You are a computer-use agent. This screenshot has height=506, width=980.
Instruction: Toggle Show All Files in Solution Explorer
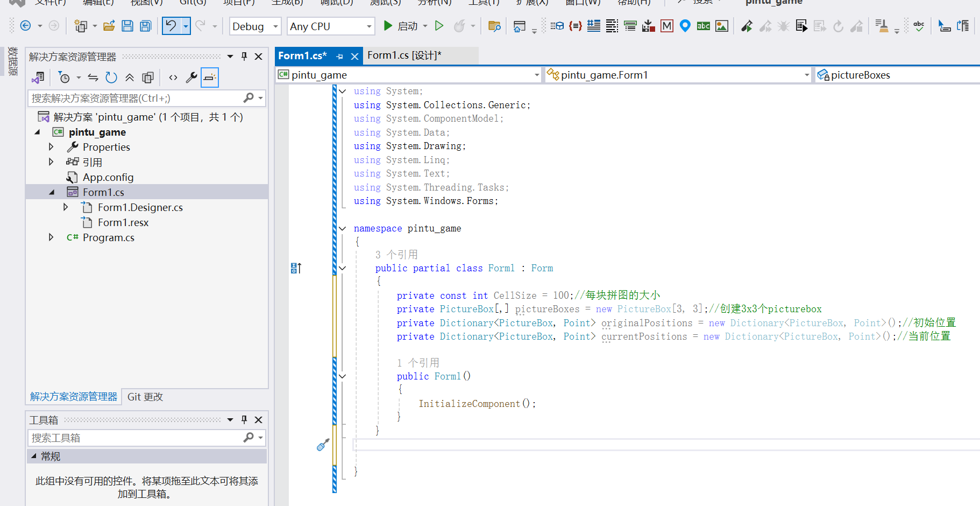pos(148,78)
